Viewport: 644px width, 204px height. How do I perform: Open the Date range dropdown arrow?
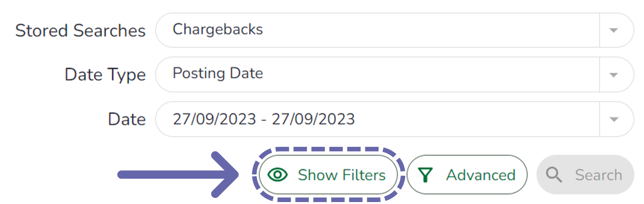pyautogui.click(x=614, y=119)
